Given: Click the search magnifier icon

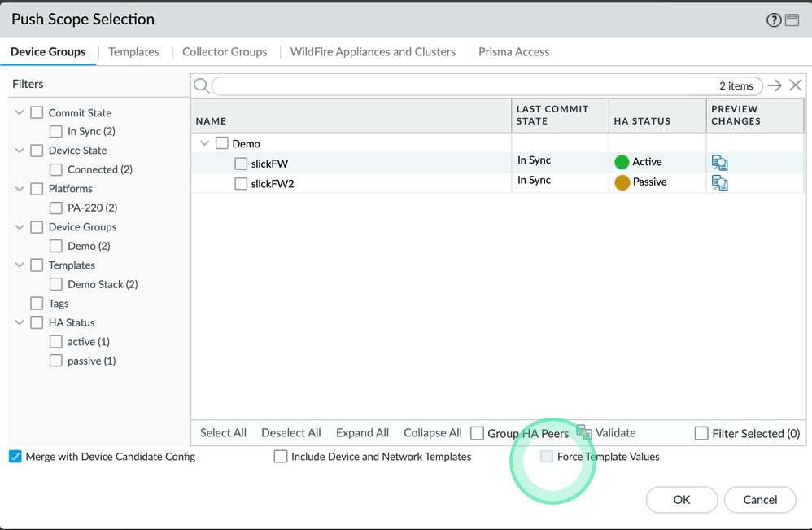Looking at the screenshot, I should tap(201, 85).
